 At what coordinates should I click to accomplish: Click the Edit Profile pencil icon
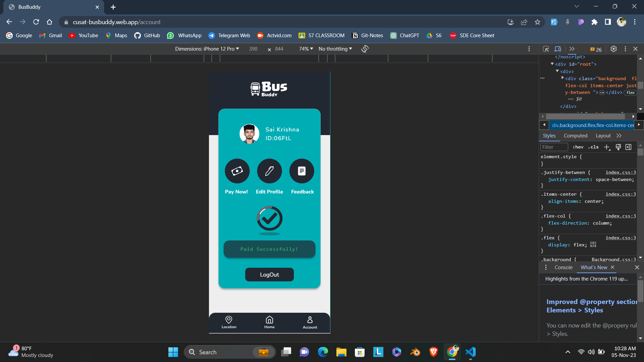269,171
